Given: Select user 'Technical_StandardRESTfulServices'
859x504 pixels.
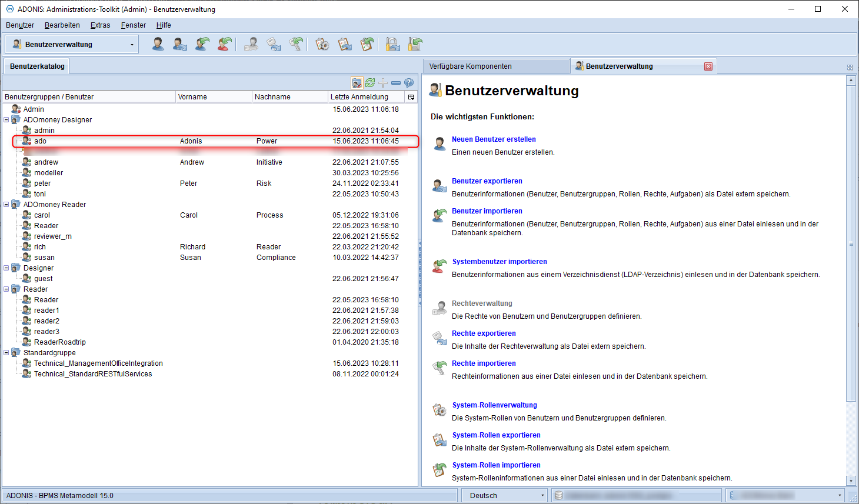Looking at the screenshot, I should click(93, 374).
